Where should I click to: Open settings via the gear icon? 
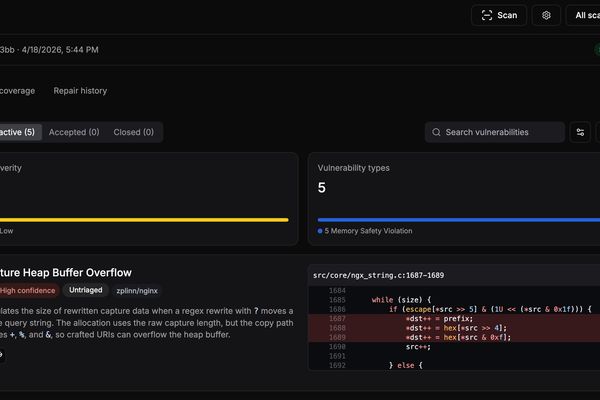click(x=546, y=15)
